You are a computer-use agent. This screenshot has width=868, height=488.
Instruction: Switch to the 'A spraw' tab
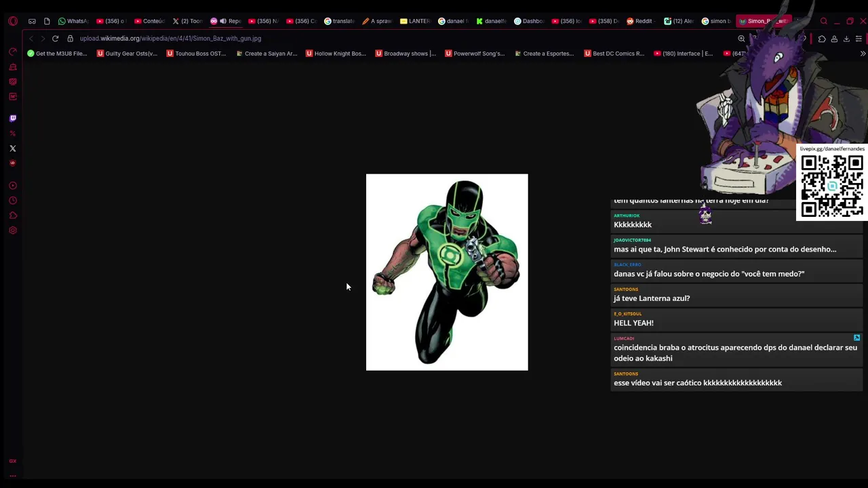pyautogui.click(x=377, y=21)
